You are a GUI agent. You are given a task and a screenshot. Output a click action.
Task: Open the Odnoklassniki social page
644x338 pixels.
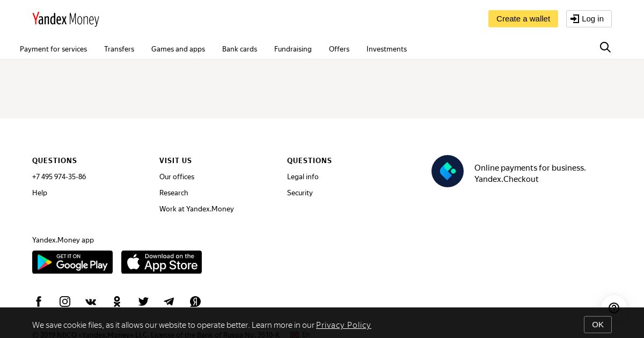click(117, 302)
